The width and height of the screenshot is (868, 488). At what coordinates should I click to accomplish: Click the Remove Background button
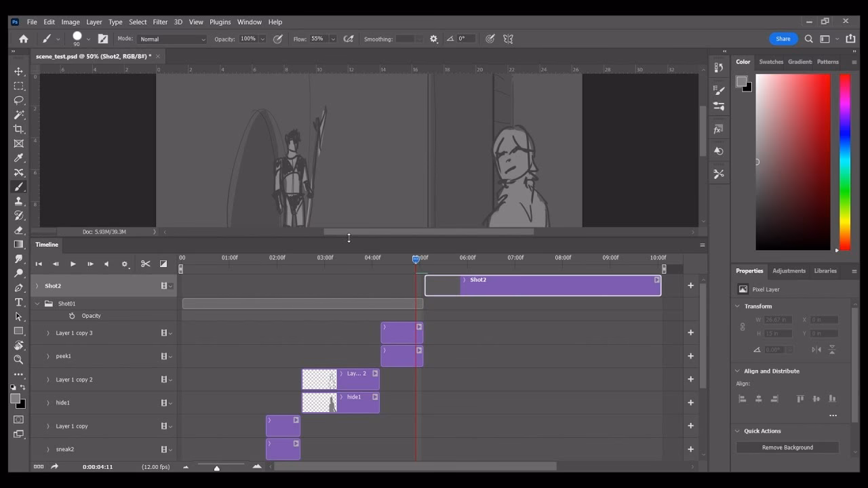787,447
